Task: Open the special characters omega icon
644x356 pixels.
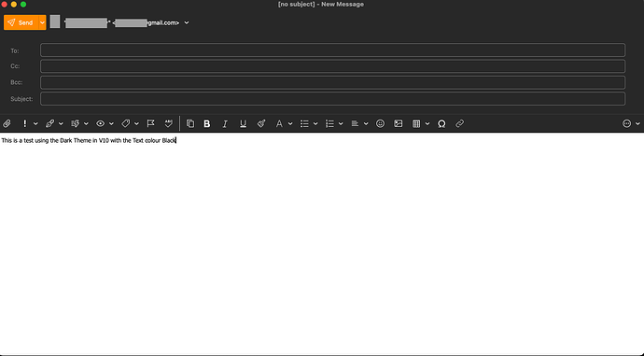Action: (x=441, y=123)
